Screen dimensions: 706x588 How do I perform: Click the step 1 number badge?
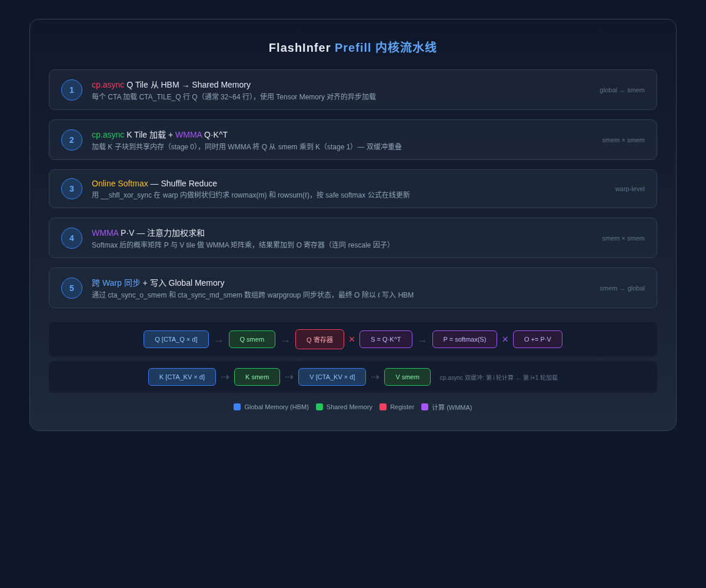coord(72,90)
